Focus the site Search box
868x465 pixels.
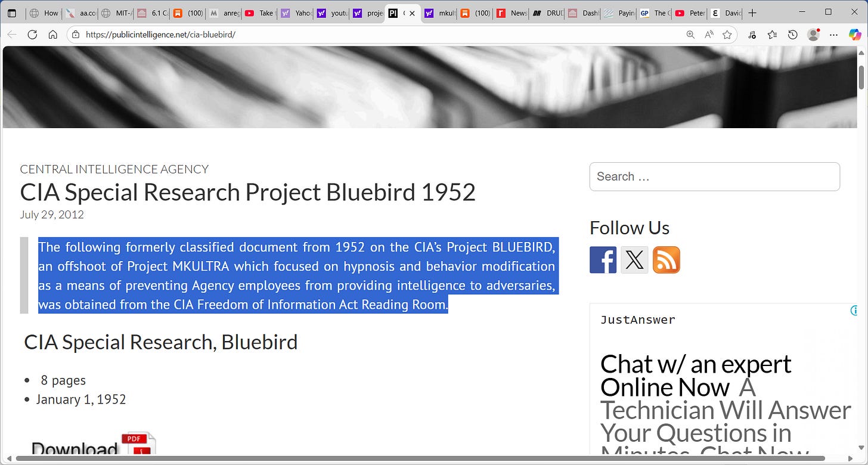point(714,176)
